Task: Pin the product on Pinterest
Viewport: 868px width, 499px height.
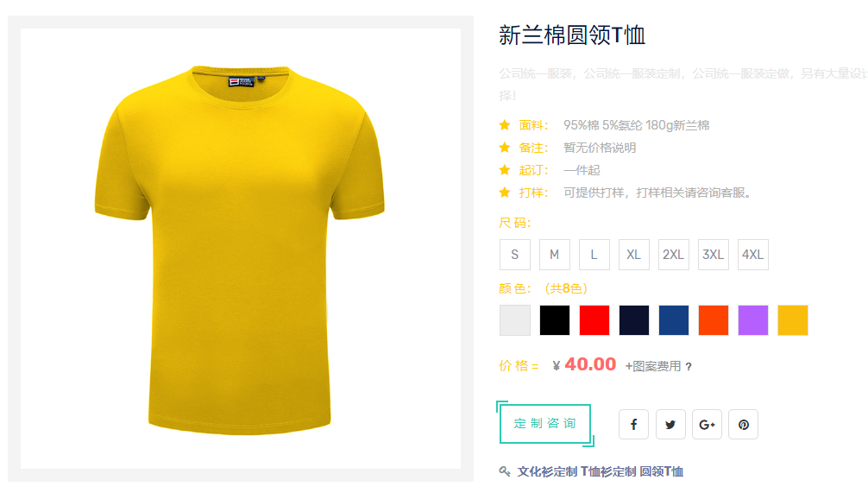Action: 744,424
